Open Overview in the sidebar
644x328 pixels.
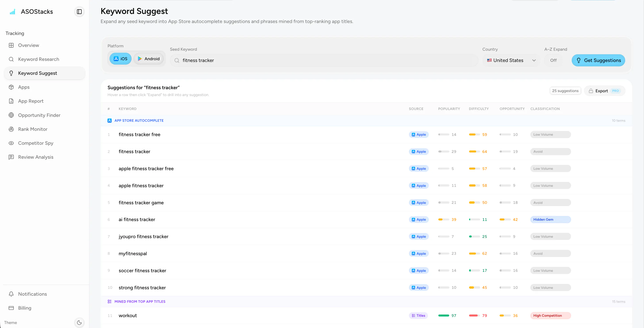(x=44, y=45)
